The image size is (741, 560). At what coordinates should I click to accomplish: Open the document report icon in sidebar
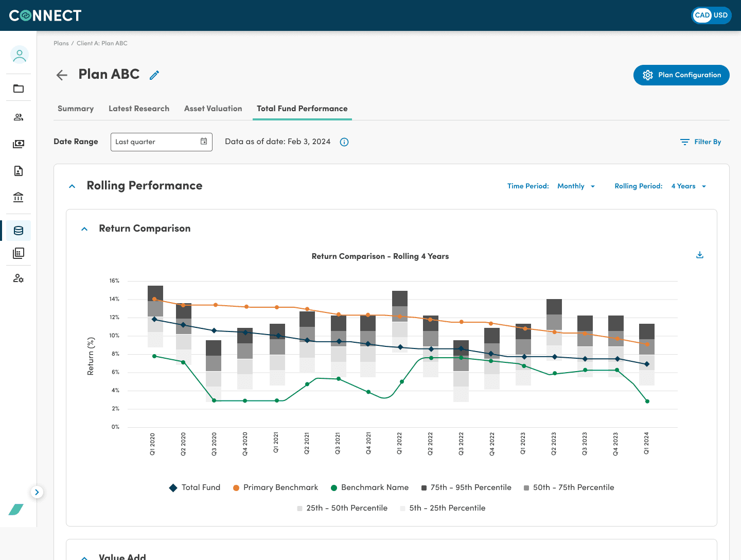pyautogui.click(x=19, y=171)
